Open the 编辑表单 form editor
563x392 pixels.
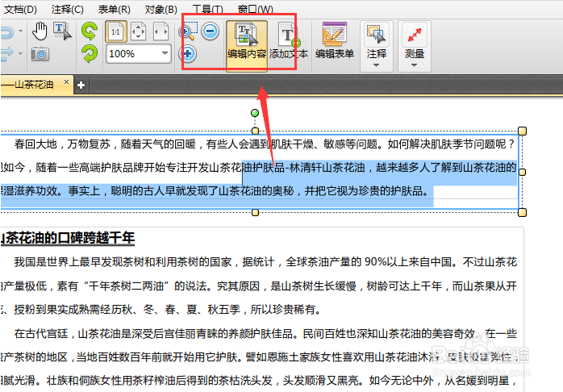334,41
